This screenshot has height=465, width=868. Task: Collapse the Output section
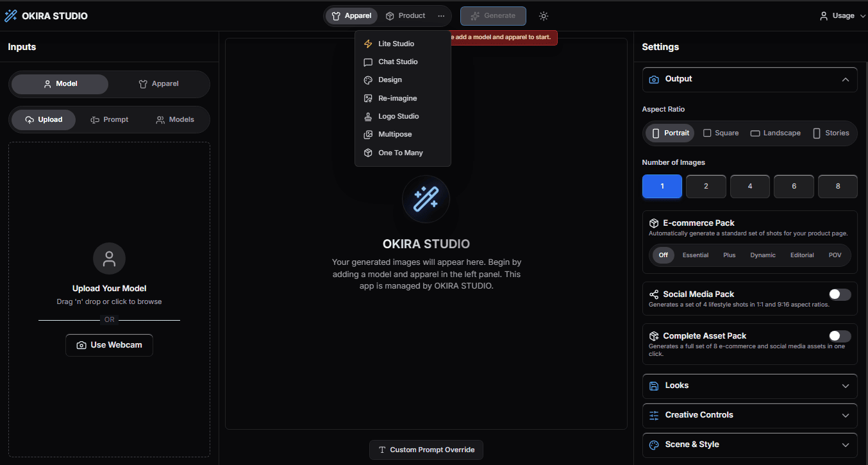click(x=749, y=80)
